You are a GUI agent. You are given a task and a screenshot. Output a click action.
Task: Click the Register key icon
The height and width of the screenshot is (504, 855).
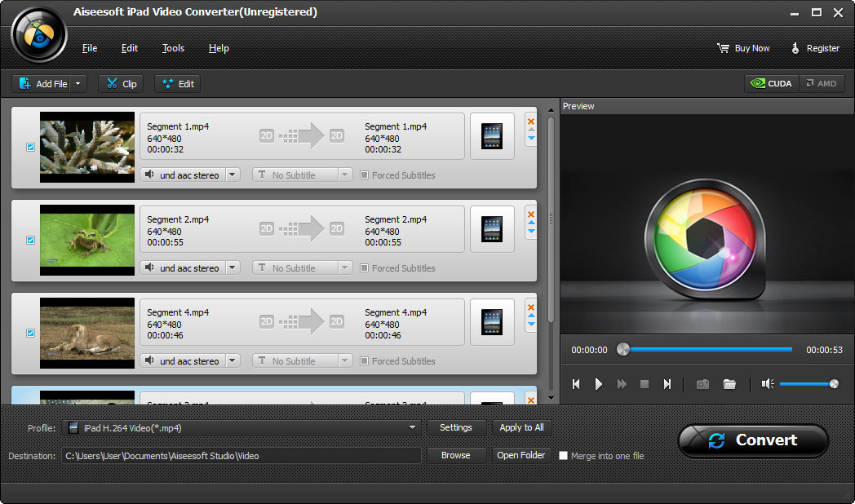click(795, 48)
